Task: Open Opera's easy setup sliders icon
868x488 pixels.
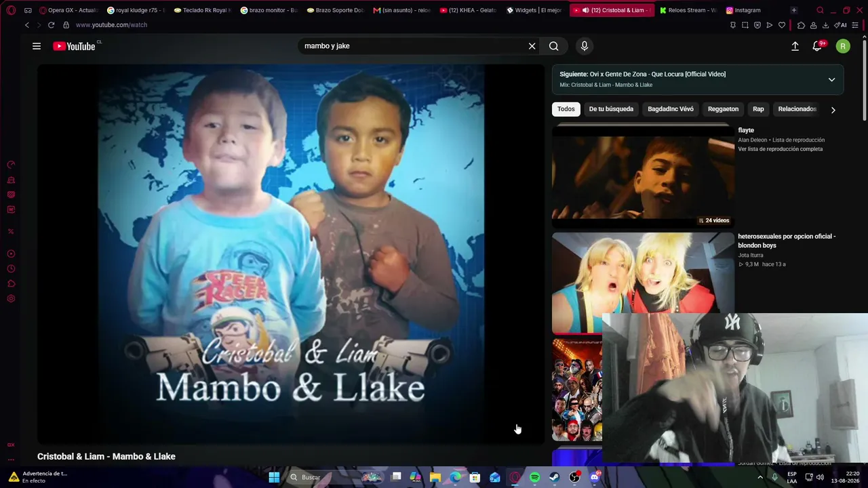Action: (855, 25)
